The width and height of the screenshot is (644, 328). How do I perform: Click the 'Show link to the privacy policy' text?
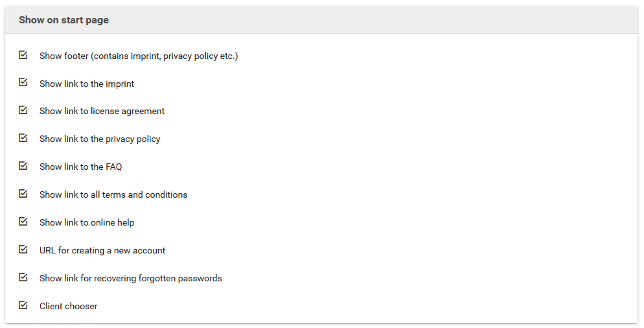pos(100,139)
